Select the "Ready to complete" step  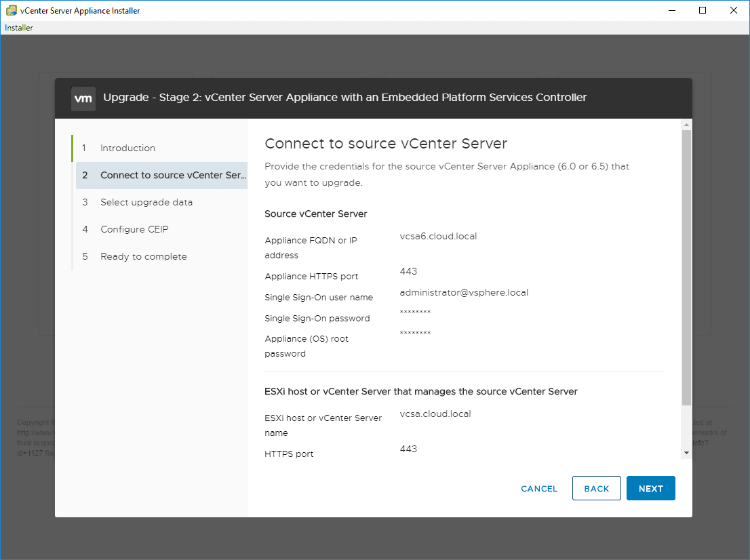(143, 256)
